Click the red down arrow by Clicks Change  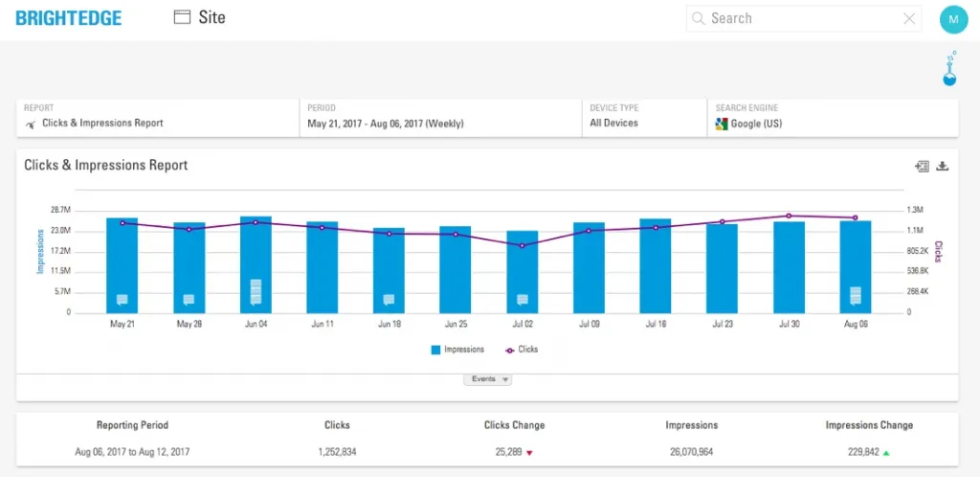(x=529, y=453)
